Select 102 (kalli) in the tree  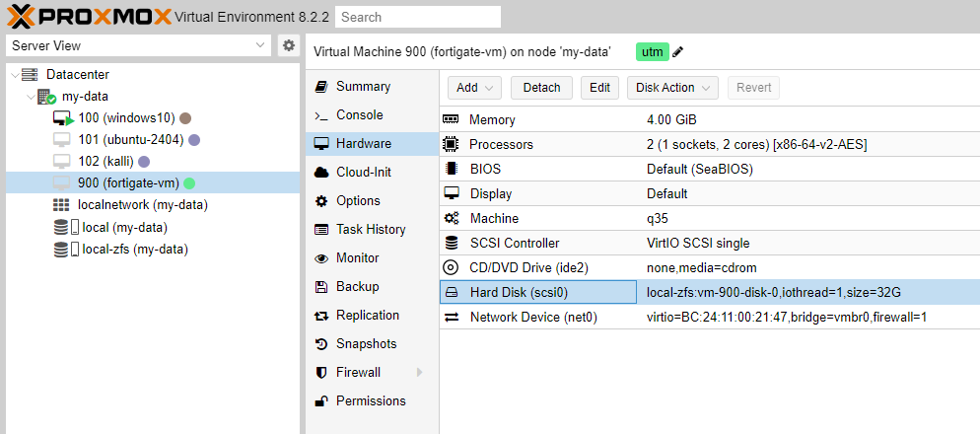105,162
